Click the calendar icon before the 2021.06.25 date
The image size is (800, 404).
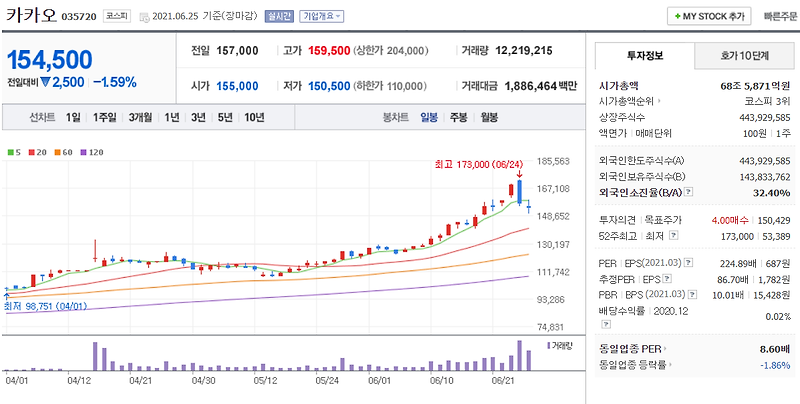coord(144,17)
